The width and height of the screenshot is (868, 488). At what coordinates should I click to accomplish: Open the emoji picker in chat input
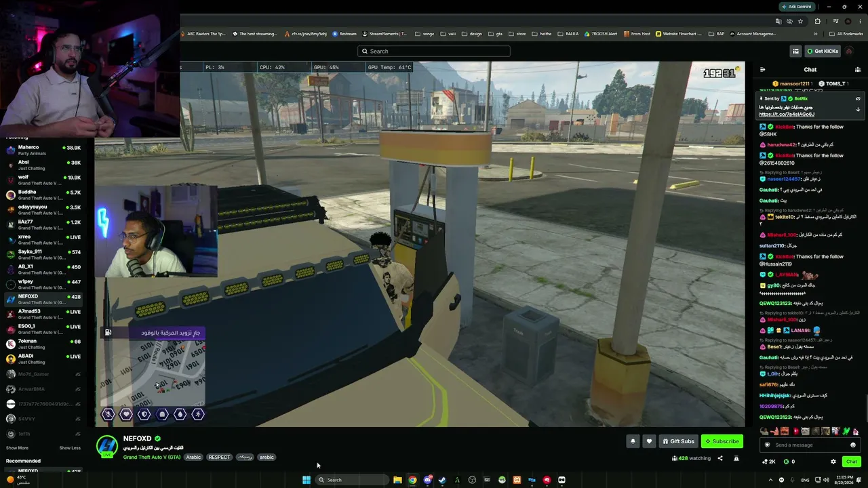click(x=853, y=445)
